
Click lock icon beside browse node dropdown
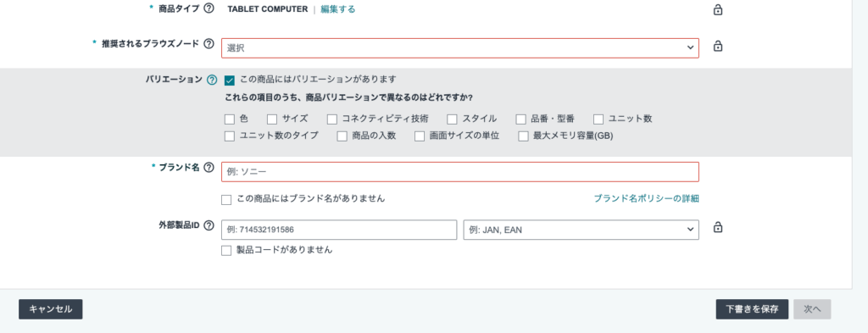click(x=717, y=46)
